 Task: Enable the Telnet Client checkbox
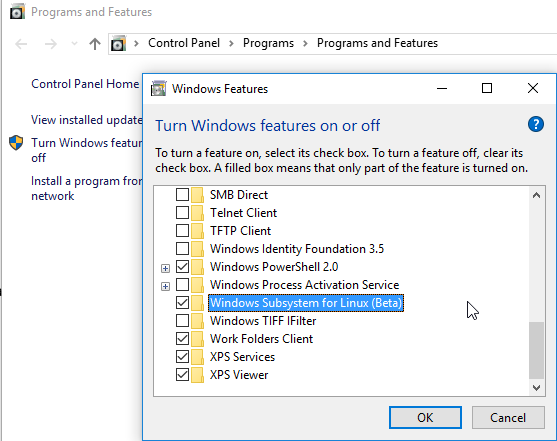click(183, 213)
